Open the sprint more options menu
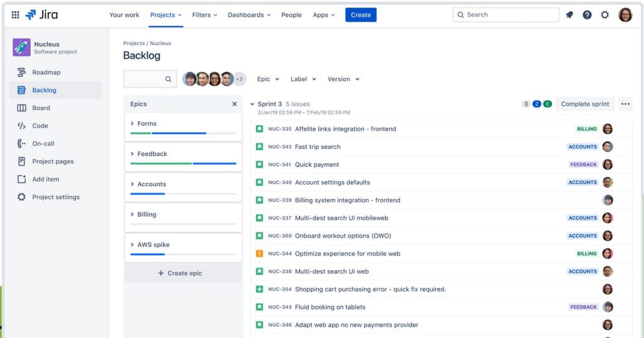 pos(625,104)
